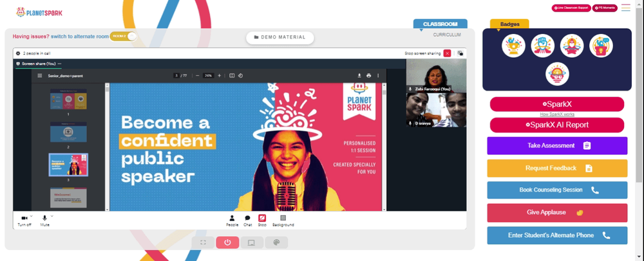Select slide thumbnail 2 in sidebar

click(68, 132)
